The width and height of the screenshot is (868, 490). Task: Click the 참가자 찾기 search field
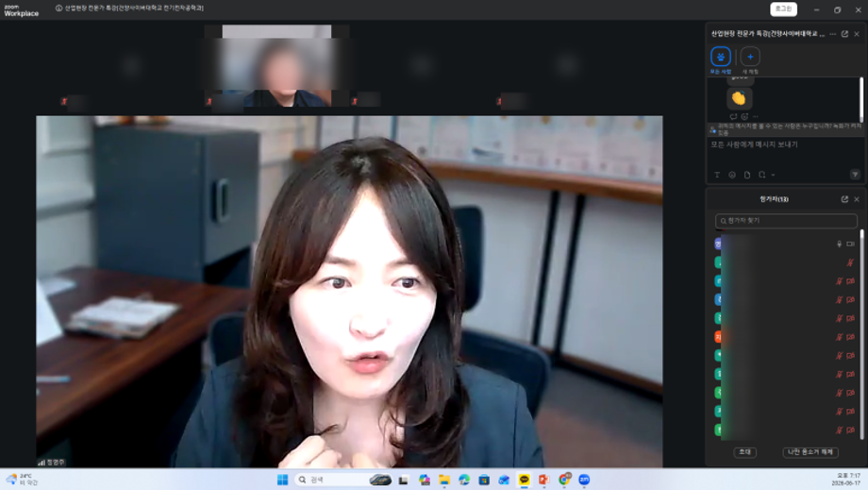[786, 221]
